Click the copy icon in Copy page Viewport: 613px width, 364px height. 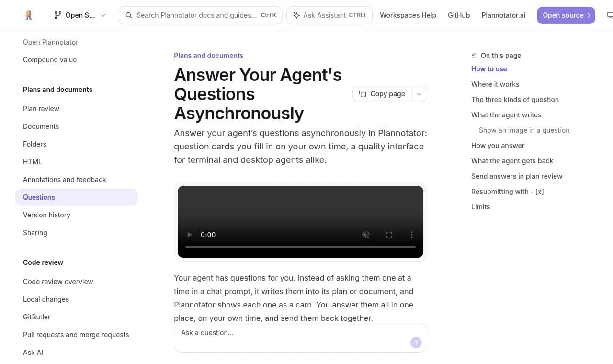click(363, 94)
